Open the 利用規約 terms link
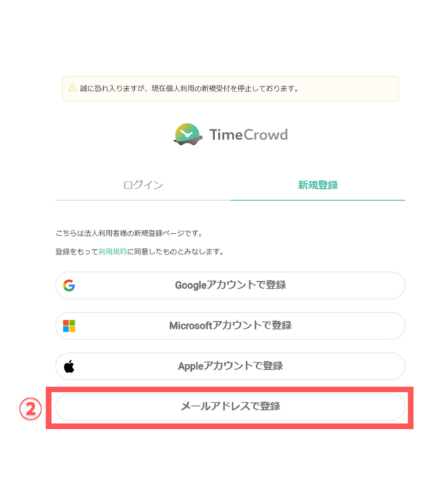 [113, 251]
